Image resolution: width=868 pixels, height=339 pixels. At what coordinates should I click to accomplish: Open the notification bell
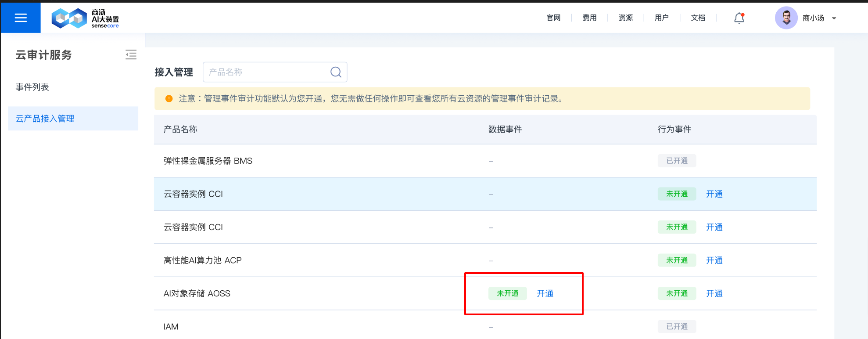pyautogui.click(x=739, y=18)
